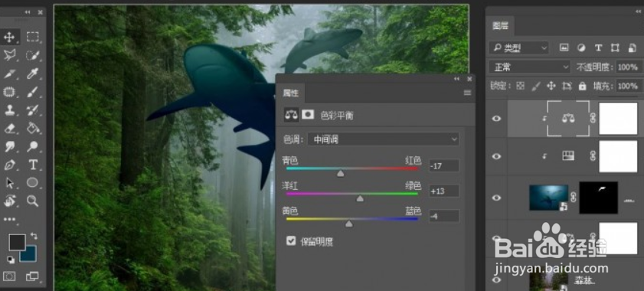Filter layers by type layers
The width and height of the screenshot is (644, 291).
tap(598, 47)
